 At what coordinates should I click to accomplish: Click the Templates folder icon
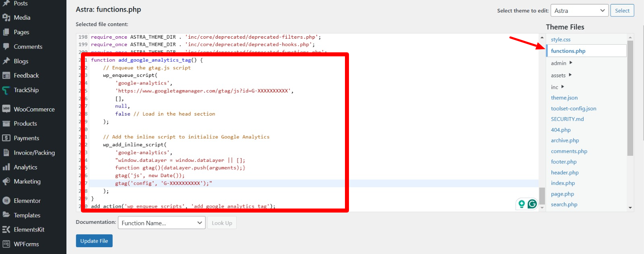[x=6, y=215]
